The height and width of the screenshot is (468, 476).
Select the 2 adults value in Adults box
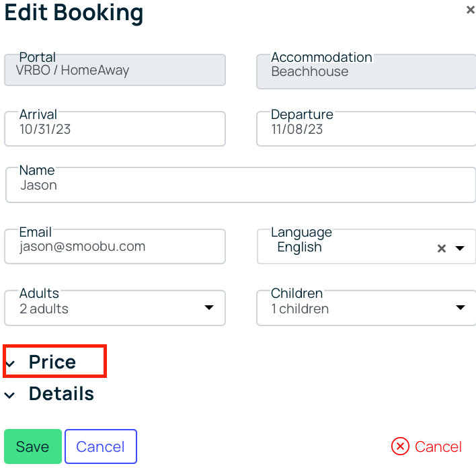point(44,309)
